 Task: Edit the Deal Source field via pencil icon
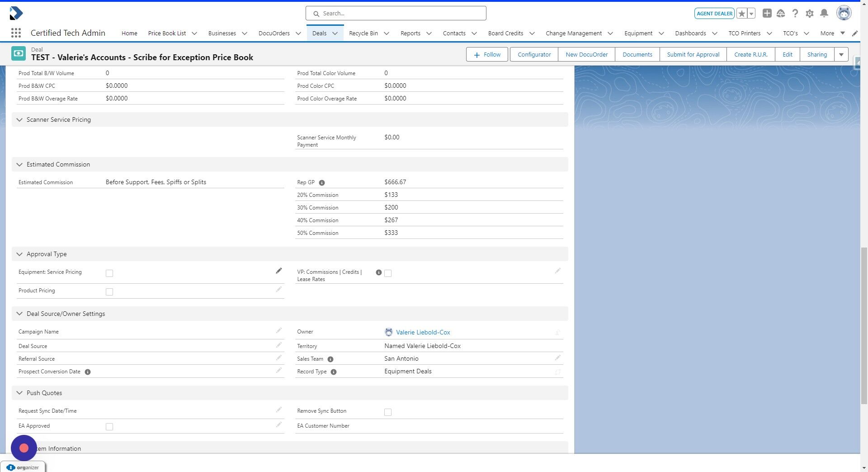(x=279, y=345)
